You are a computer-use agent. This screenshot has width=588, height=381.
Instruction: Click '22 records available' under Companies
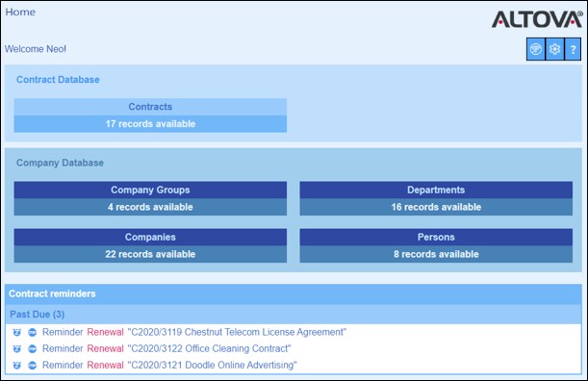(150, 254)
